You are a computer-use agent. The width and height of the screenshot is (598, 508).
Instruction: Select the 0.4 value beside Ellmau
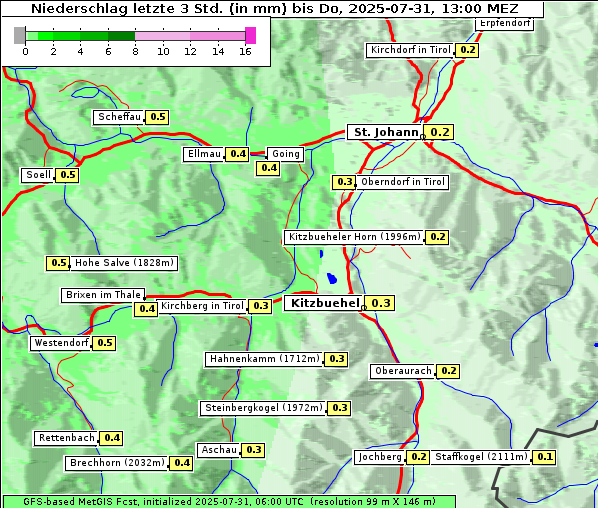238,154
